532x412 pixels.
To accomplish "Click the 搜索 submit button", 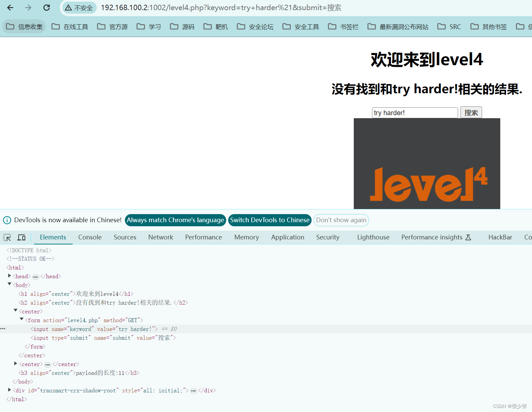I will (x=471, y=113).
